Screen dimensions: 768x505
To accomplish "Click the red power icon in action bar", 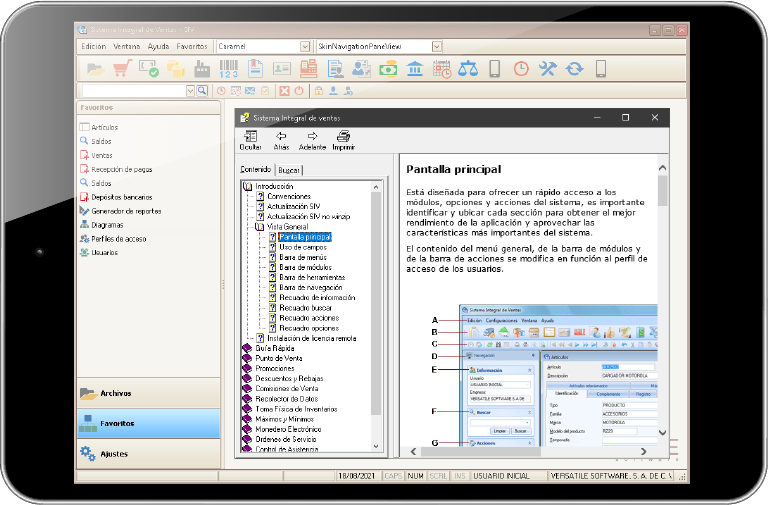I will (299, 91).
